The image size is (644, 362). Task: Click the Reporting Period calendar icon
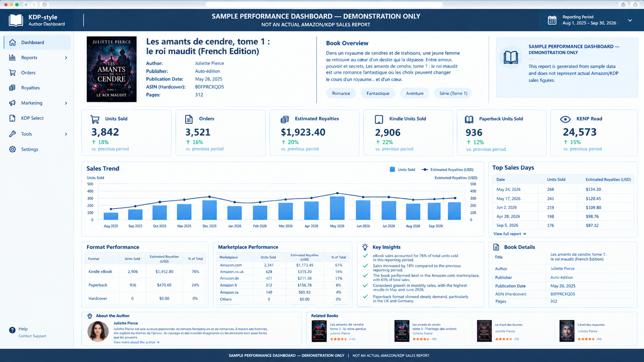point(552,20)
